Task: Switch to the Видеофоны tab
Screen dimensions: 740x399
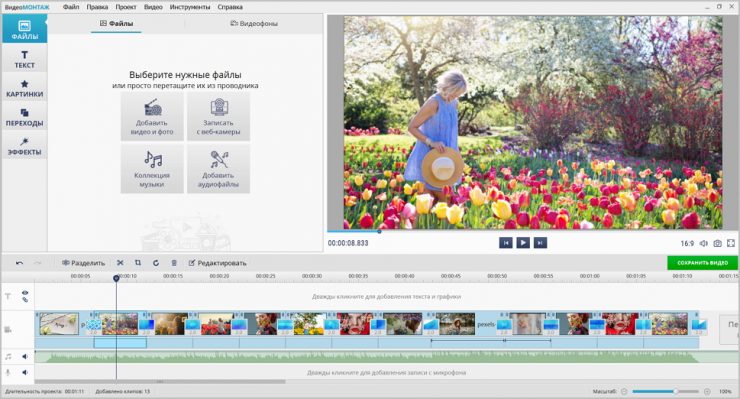Action: click(254, 23)
